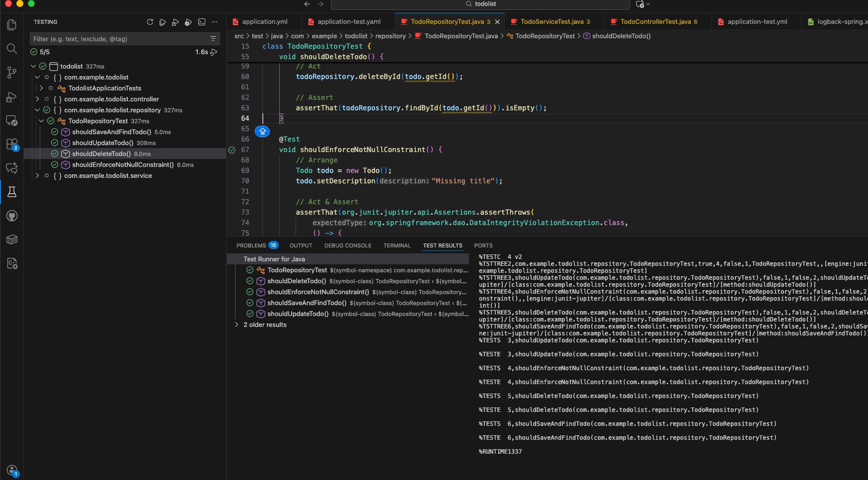
Task: Click the Show Output terminal icon in Testing header
Action: point(202,22)
